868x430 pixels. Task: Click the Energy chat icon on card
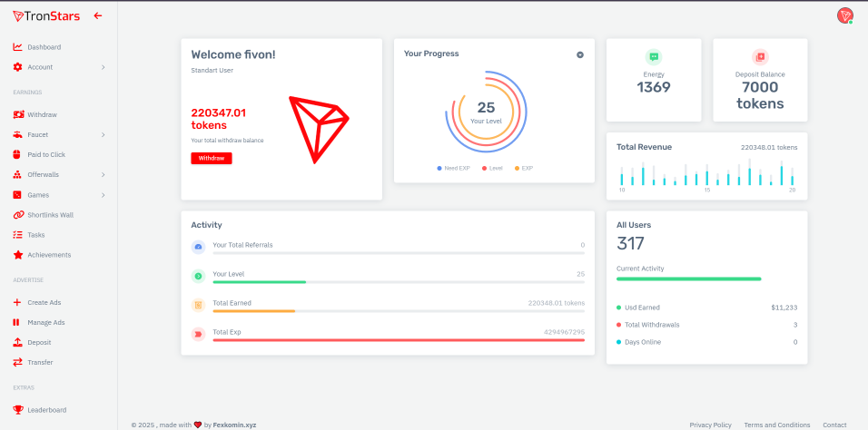pyautogui.click(x=654, y=57)
